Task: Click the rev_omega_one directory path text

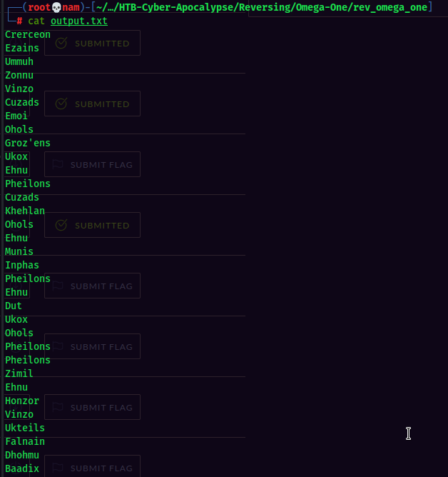Action: (x=390, y=7)
